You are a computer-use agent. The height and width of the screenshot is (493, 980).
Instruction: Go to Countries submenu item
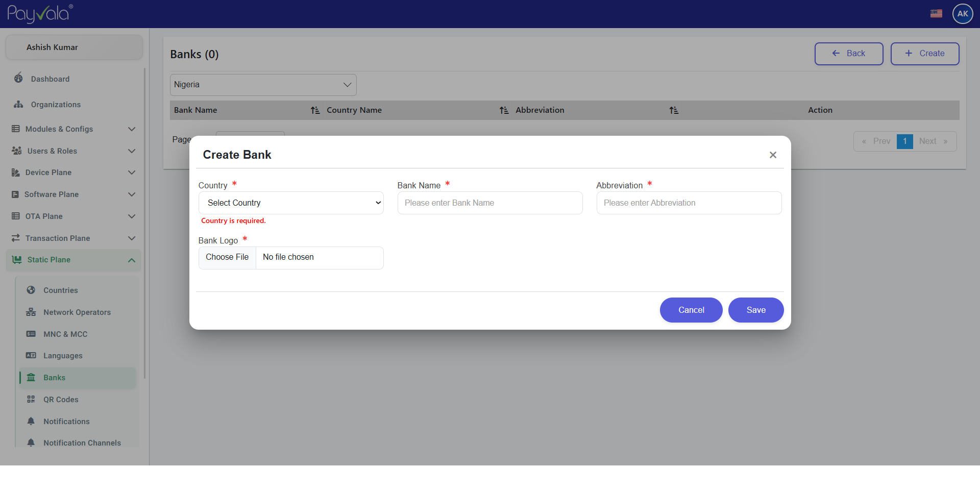[x=60, y=290]
